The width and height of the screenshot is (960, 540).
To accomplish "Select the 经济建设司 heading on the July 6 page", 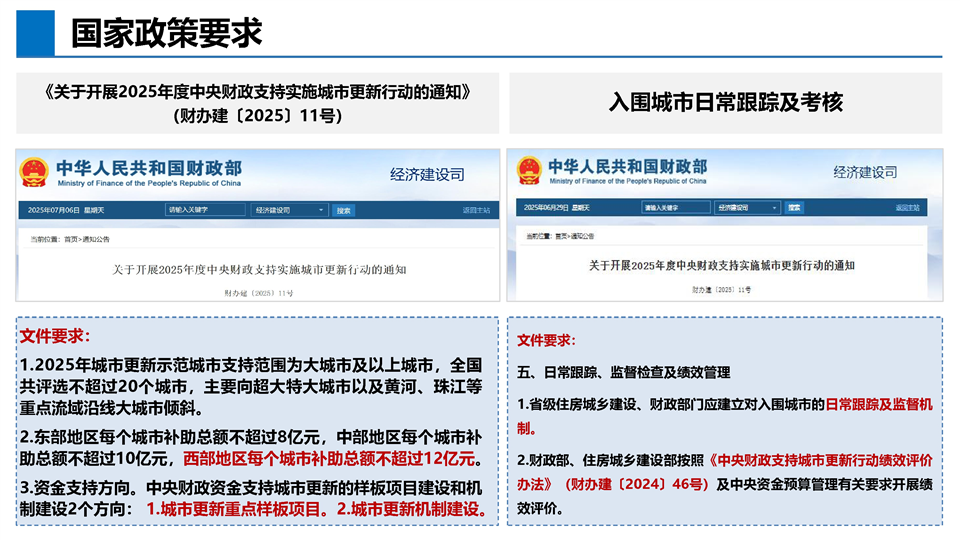I will [427, 174].
